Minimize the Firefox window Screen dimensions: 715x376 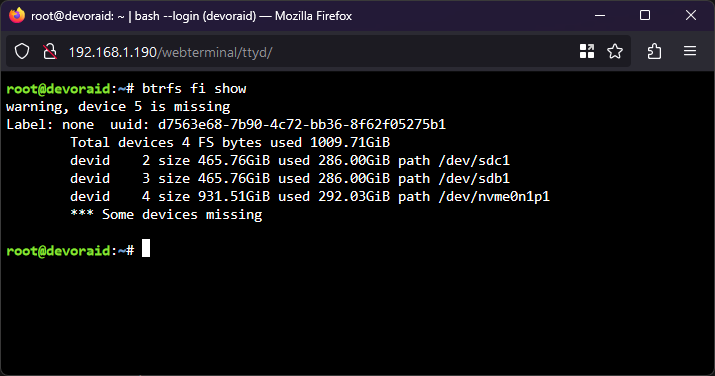point(600,15)
